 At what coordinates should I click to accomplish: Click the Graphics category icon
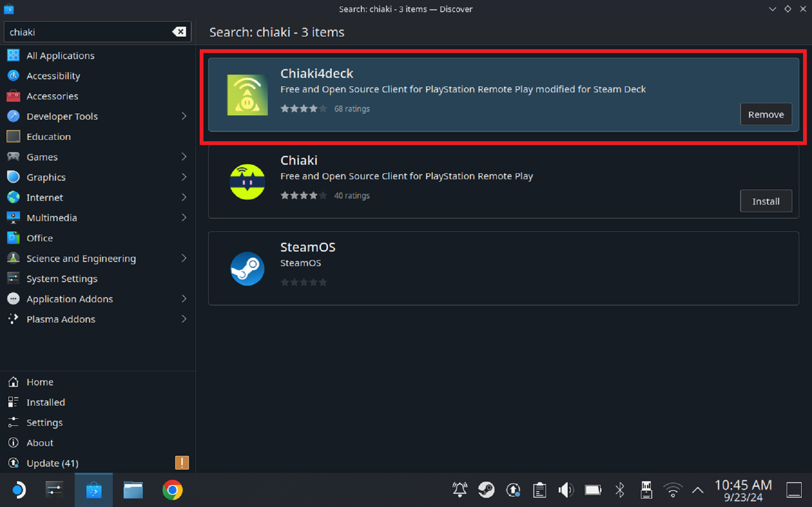[13, 177]
